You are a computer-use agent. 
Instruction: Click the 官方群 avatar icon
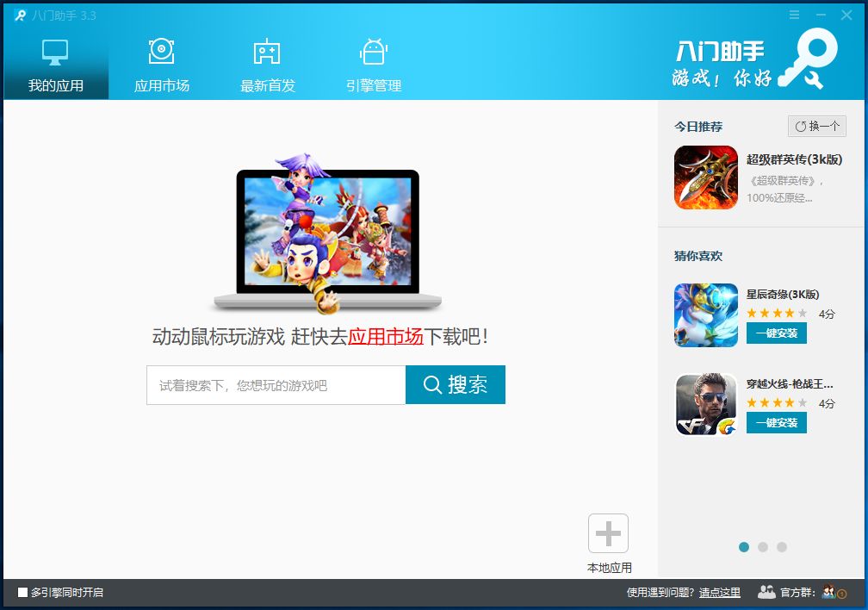pos(829,592)
